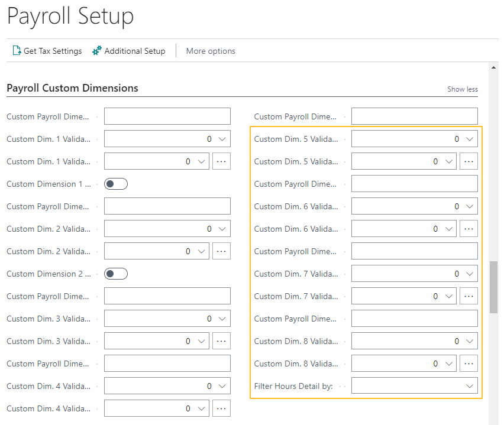Screen dimensions: 504x425
Task: Open ellipsis lookup beside Custom Dim. 8 Validation
Action: [x=469, y=364]
